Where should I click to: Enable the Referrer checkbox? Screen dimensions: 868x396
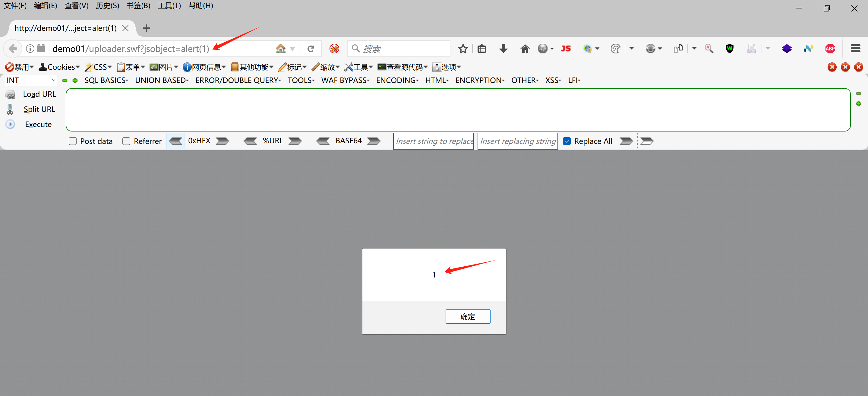coord(126,141)
